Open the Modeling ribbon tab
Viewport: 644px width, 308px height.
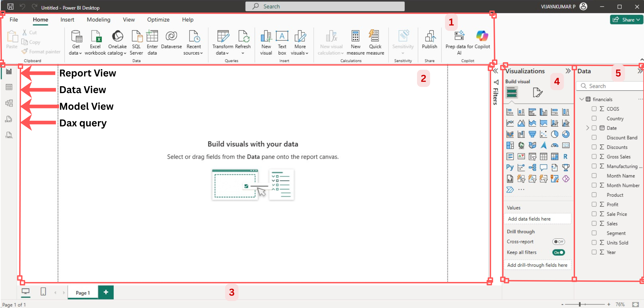point(98,20)
